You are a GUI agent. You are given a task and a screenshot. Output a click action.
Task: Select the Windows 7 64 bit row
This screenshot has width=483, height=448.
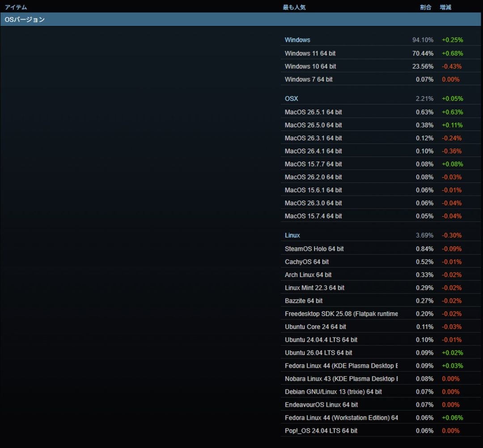coord(381,79)
